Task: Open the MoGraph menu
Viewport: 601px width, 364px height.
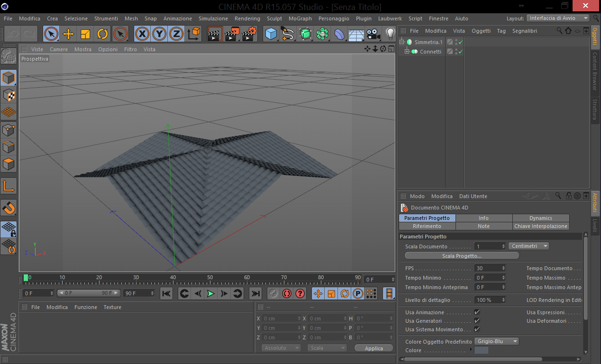Action: point(300,18)
